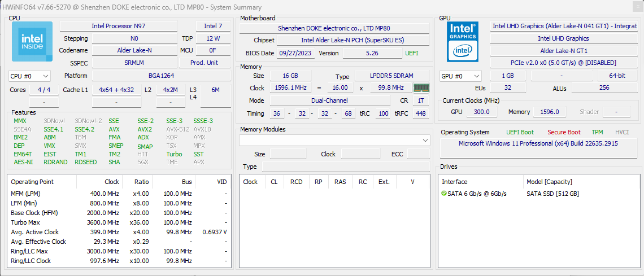Click the BIOS date 09/27/2023
Image resolution: width=644 pixels, height=276 pixels.
coord(295,53)
